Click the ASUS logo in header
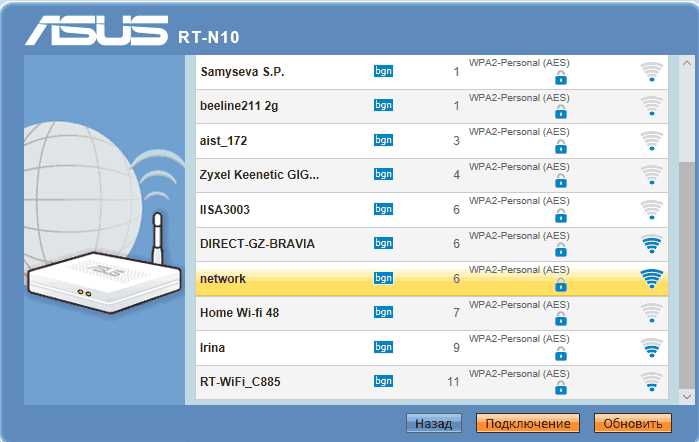The image size is (699, 442). tap(97, 31)
